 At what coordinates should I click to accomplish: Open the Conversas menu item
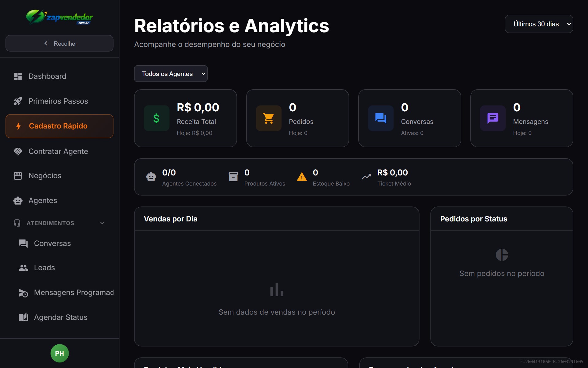click(x=52, y=243)
